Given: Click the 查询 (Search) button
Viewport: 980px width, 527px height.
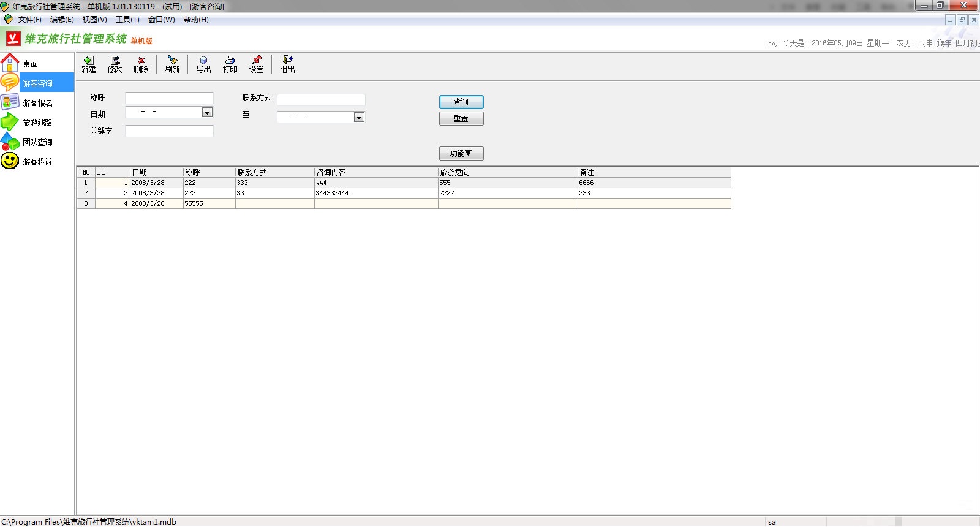Looking at the screenshot, I should (461, 102).
